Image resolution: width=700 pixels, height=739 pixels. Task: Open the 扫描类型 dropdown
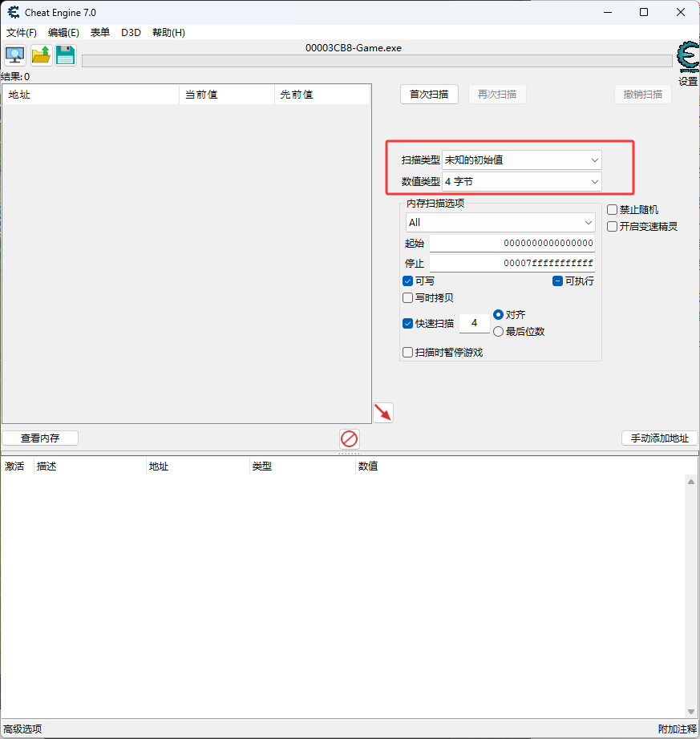pos(522,160)
